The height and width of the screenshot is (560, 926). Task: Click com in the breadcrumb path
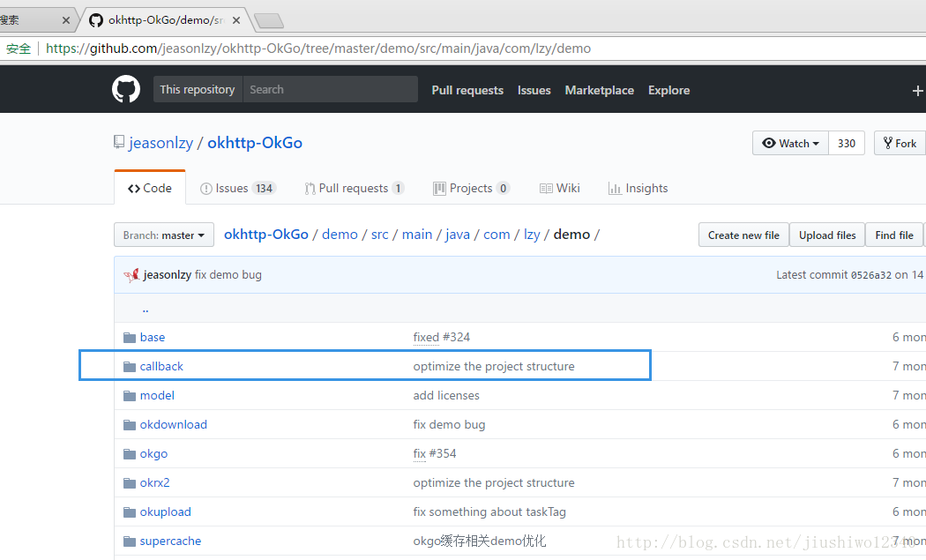[497, 235]
